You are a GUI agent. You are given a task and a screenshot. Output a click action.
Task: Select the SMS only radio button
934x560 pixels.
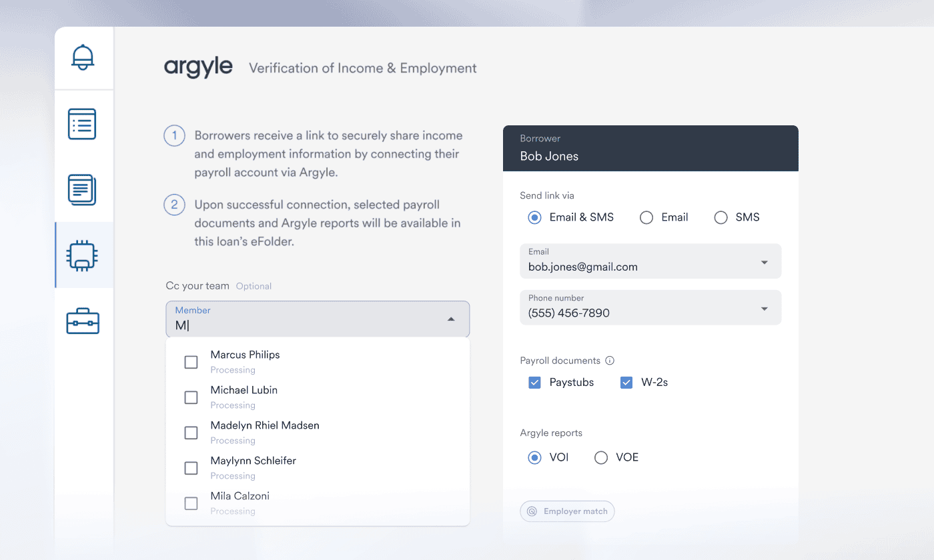click(721, 217)
